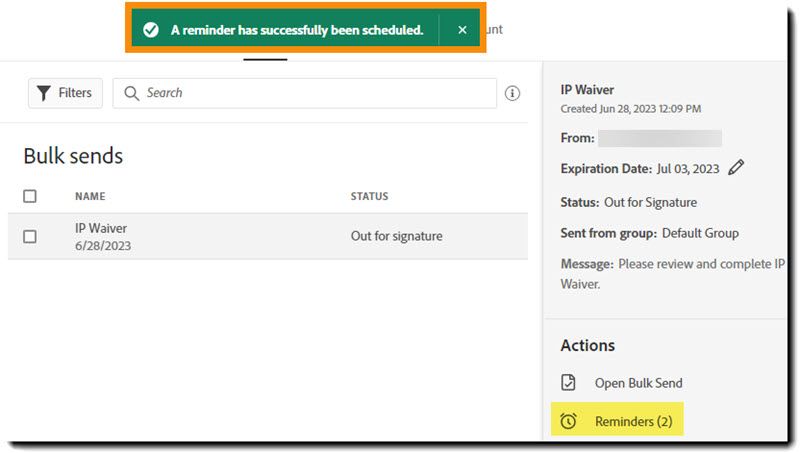Dismiss the reminder scheduled notification
This screenshot has height=453, width=800.
(462, 30)
